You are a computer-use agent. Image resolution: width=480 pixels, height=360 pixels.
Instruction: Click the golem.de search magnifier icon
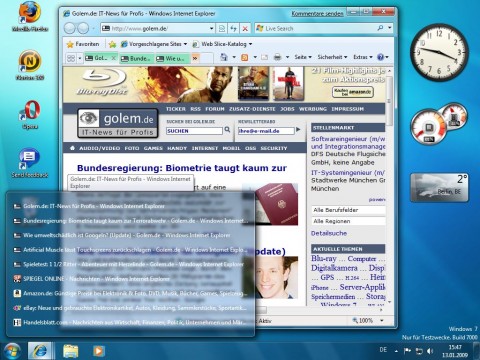click(227, 130)
